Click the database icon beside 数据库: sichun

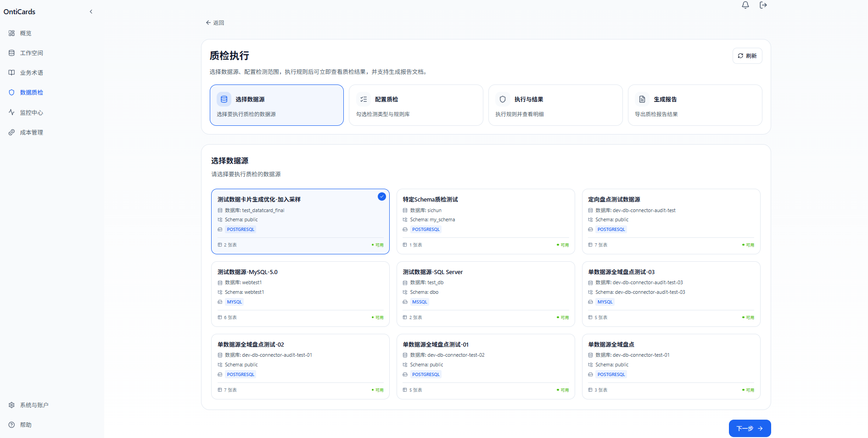point(405,210)
